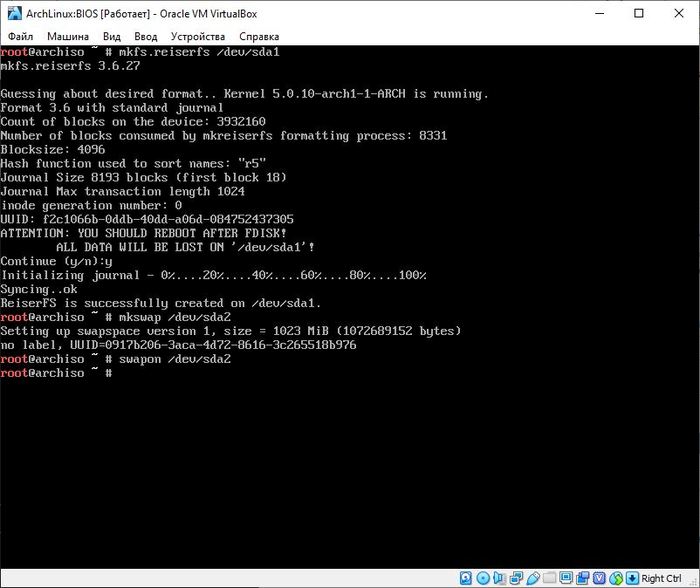Click the window resize grip in status bar
The width and height of the screenshot is (700, 588).
coord(694,582)
